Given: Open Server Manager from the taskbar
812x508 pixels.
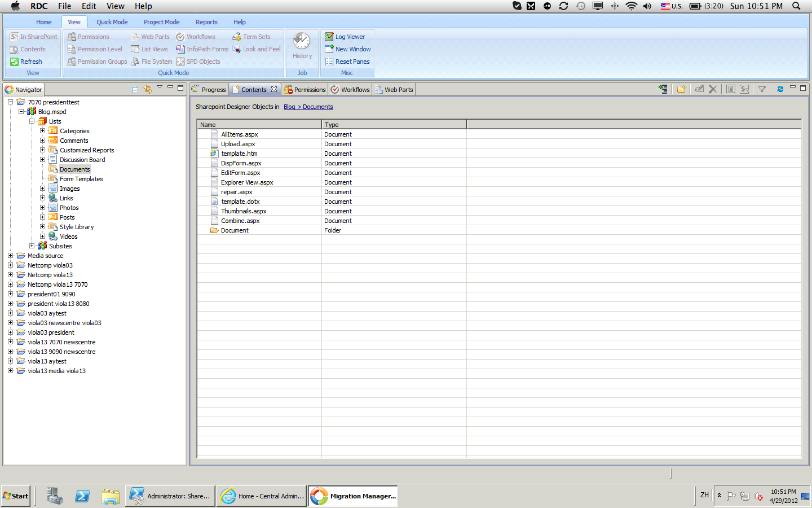Looking at the screenshot, I should [x=55, y=496].
